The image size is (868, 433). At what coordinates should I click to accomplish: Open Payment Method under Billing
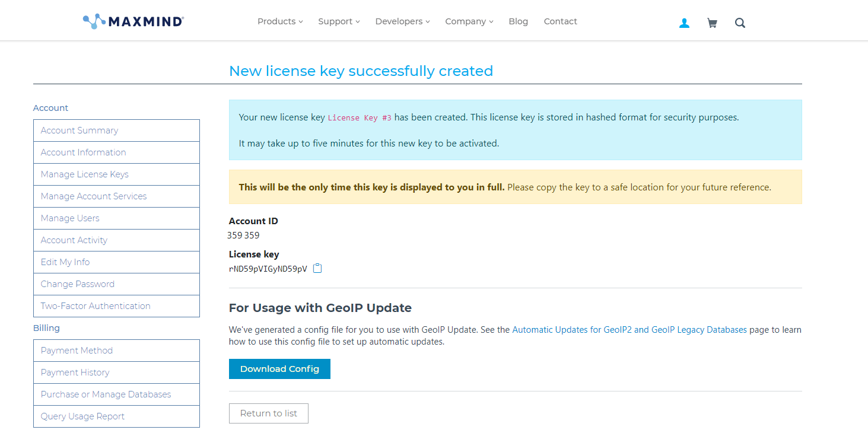77,351
